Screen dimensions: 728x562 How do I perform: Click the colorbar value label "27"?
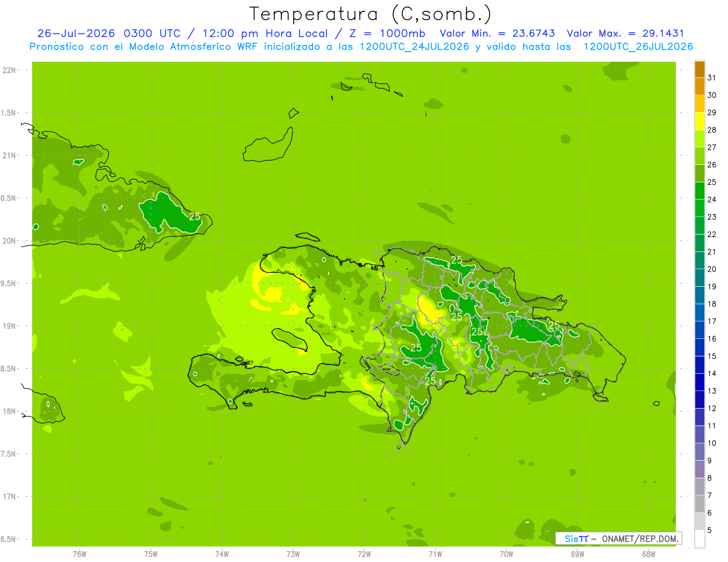(x=712, y=147)
